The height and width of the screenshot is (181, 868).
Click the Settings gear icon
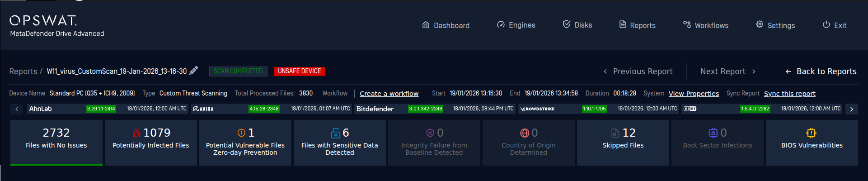760,24
